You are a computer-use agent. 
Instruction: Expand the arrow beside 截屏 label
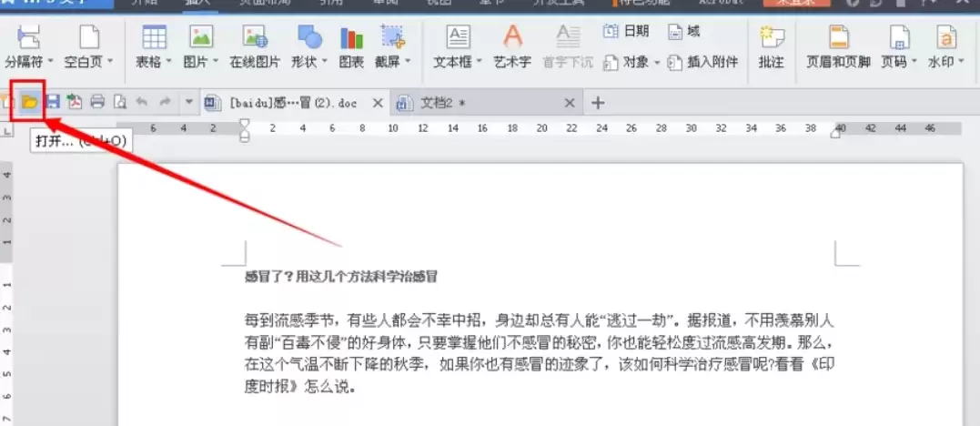tap(408, 62)
